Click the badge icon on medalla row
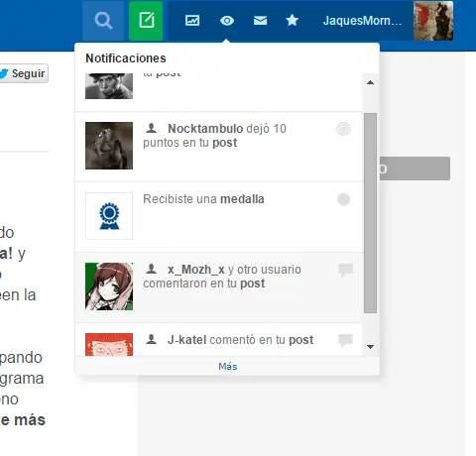 click(343, 199)
